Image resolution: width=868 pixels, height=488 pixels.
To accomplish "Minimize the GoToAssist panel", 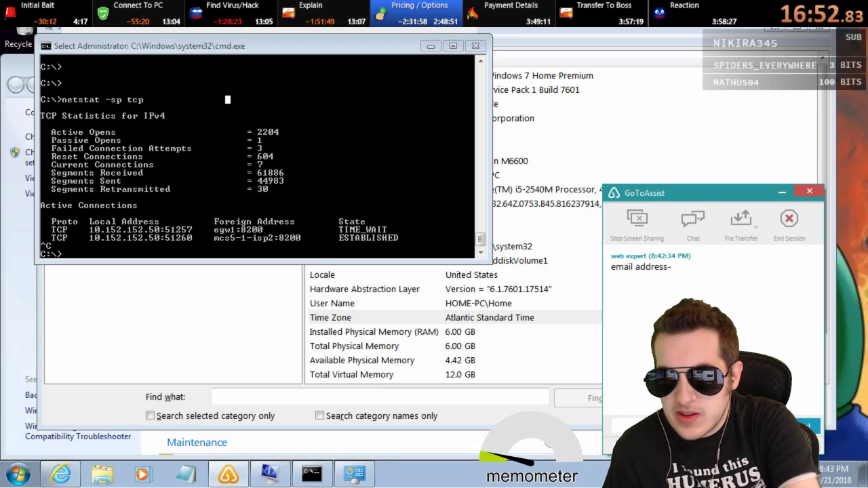I will [x=782, y=192].
